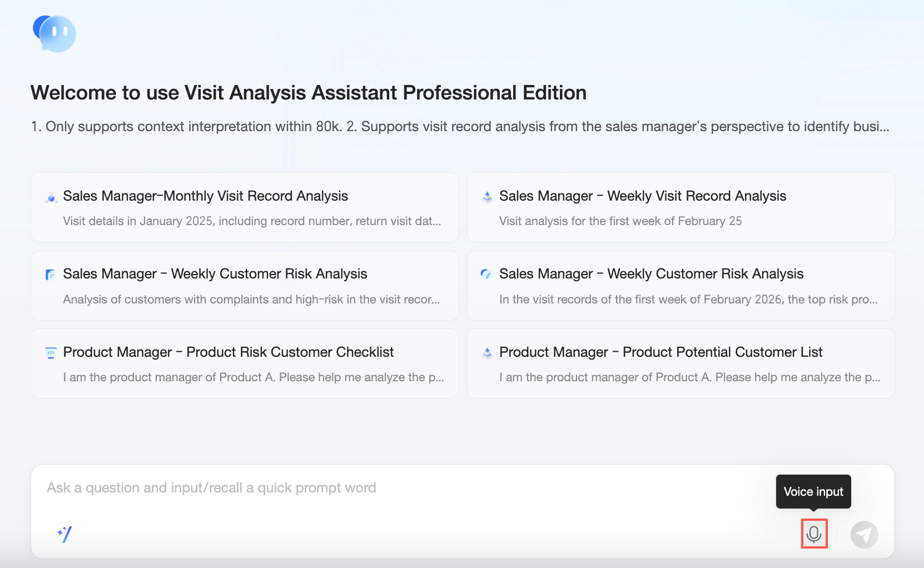
Task: Choose the Sales Manager Weekly Visit Record Analysis title
Action: (x=642, y=196)
